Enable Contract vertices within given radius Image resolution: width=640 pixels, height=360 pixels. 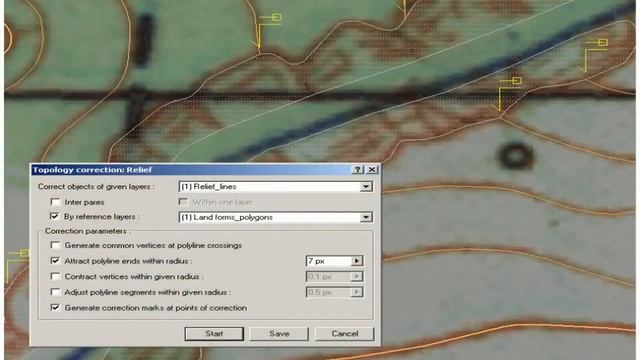[55, 276]
